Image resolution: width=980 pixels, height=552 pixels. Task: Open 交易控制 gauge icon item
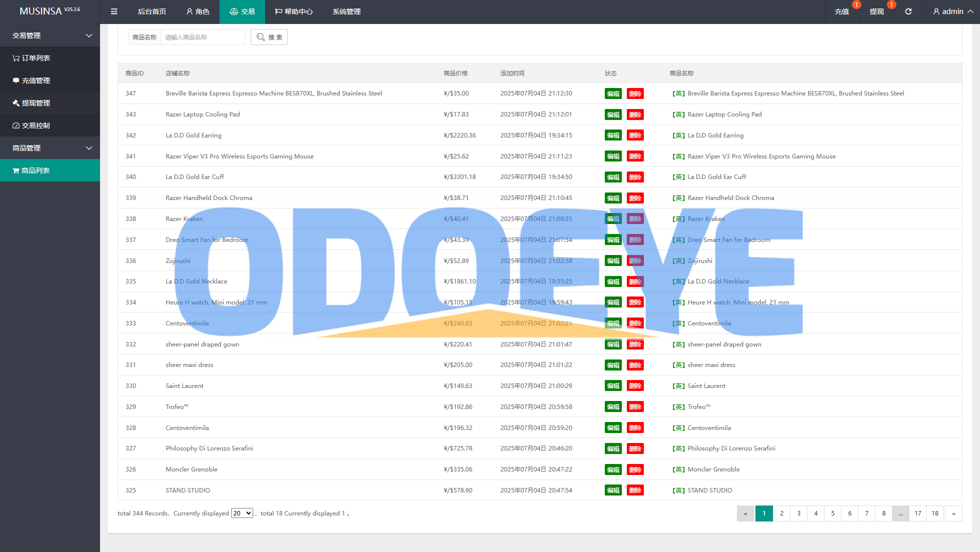(32, 125)
